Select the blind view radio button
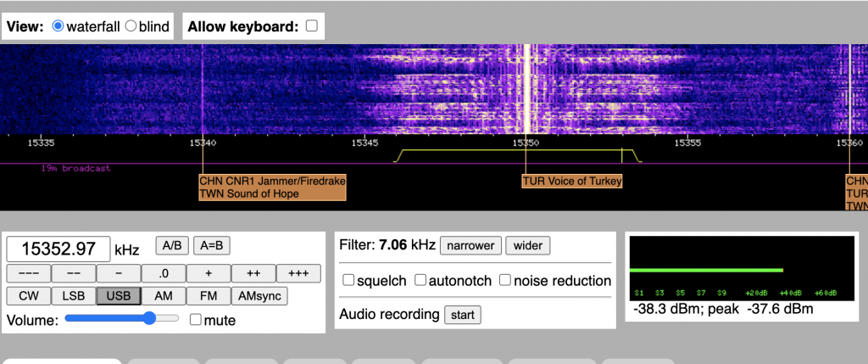 coord(131,26)
